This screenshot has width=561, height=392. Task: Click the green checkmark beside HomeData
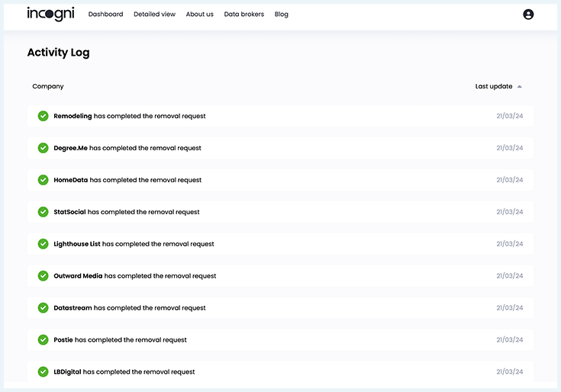(44, 180)
